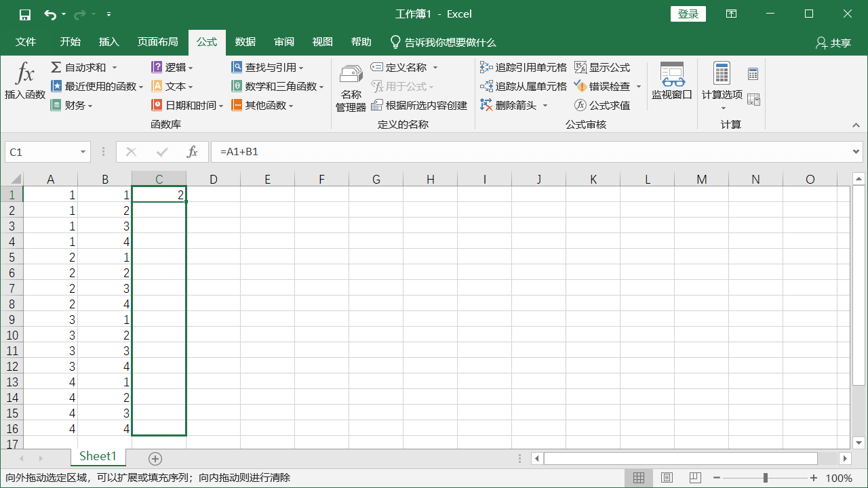Click Evaluate Formula (公式求值)

pyautogui.click(x=602, y=106)
